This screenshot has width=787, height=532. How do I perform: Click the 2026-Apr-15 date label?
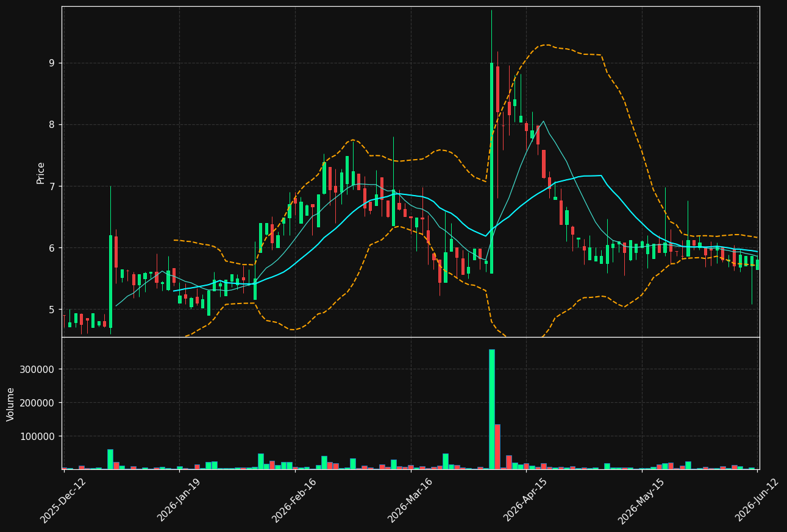[x=525, y=500]
